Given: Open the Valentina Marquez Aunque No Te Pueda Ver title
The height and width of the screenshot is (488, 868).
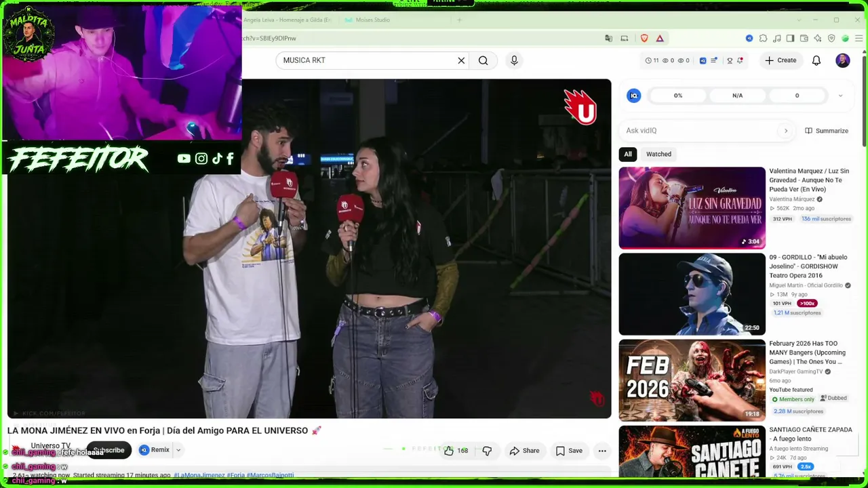Looking at the screenshot, I should click(809, 180).
